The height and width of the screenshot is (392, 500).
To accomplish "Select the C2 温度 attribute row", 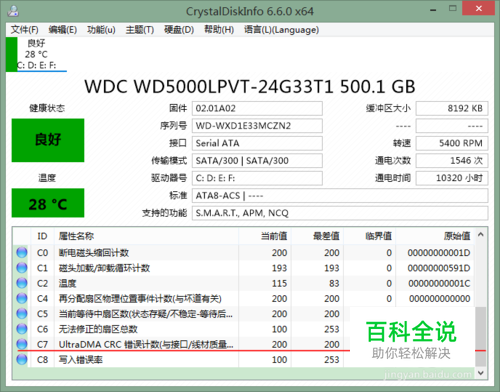I will click(x=244, y=283).
